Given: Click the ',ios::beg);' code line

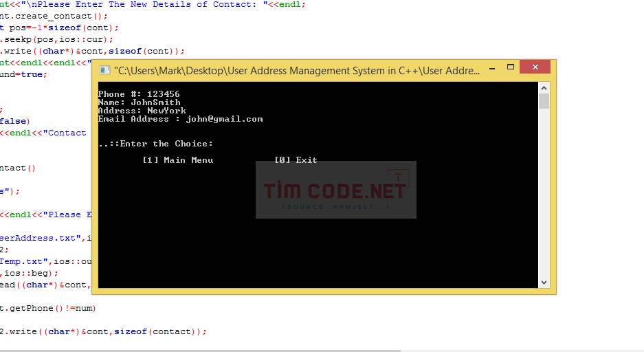Looking at the screenshot, I should tap(29, 273).
